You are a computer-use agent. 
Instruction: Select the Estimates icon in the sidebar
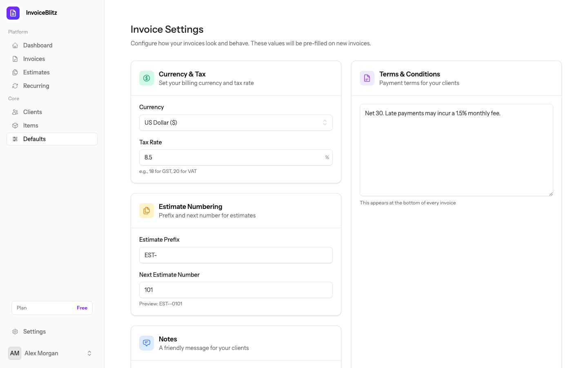coord(15,72)
